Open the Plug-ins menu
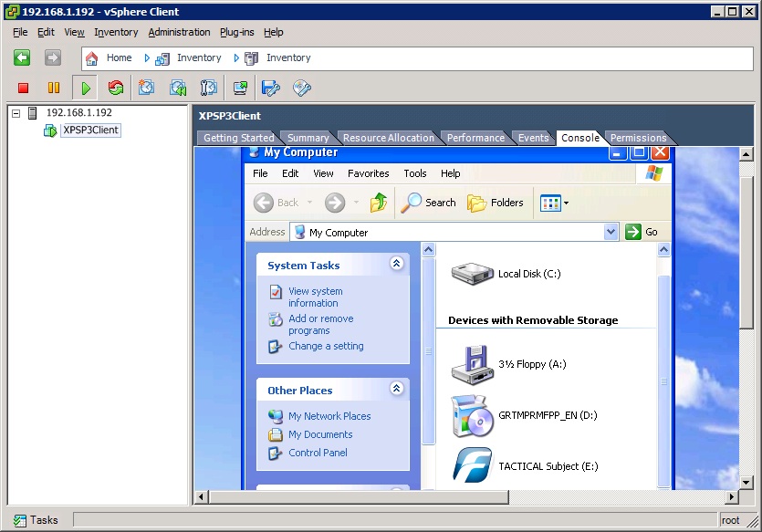762x532 pixels. (x=236, y=32)
